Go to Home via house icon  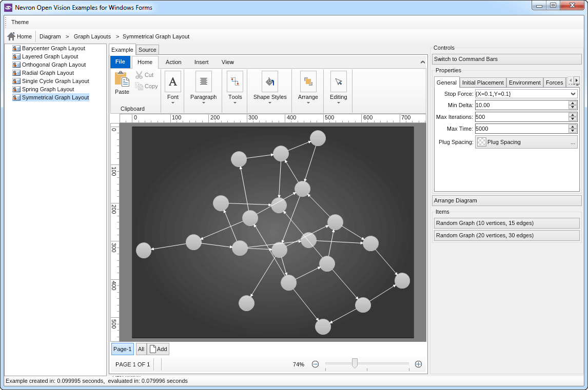click(11, 36)
